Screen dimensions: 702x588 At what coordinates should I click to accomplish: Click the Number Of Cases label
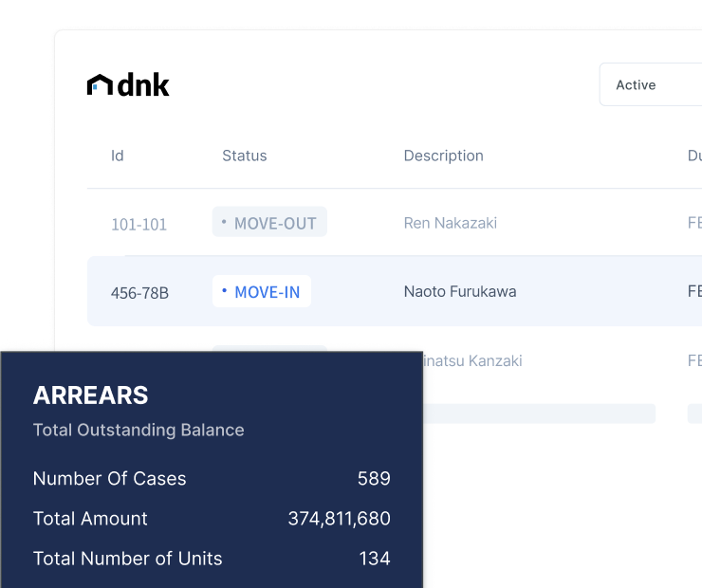(109, 479)
